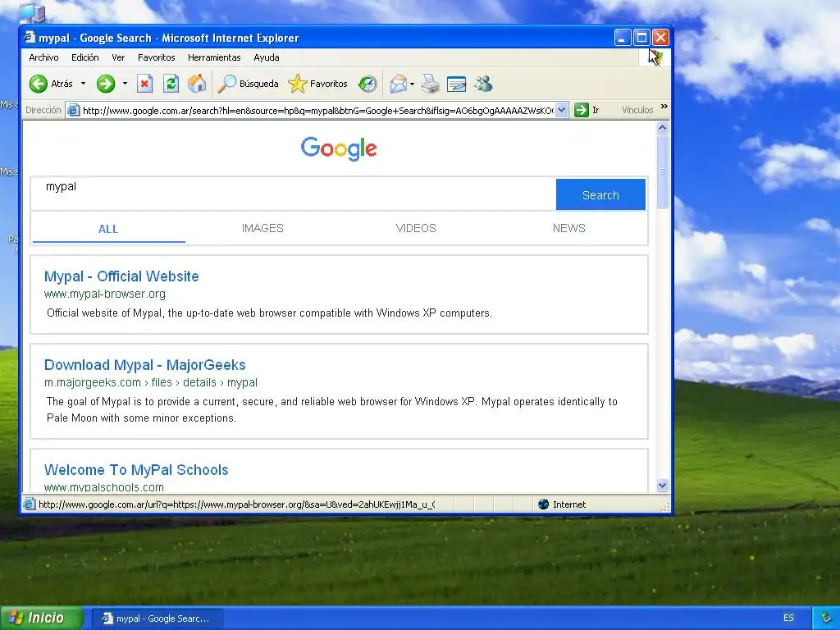
Task: Expand the address bar URL dropdown
Action: click(561, 110)
